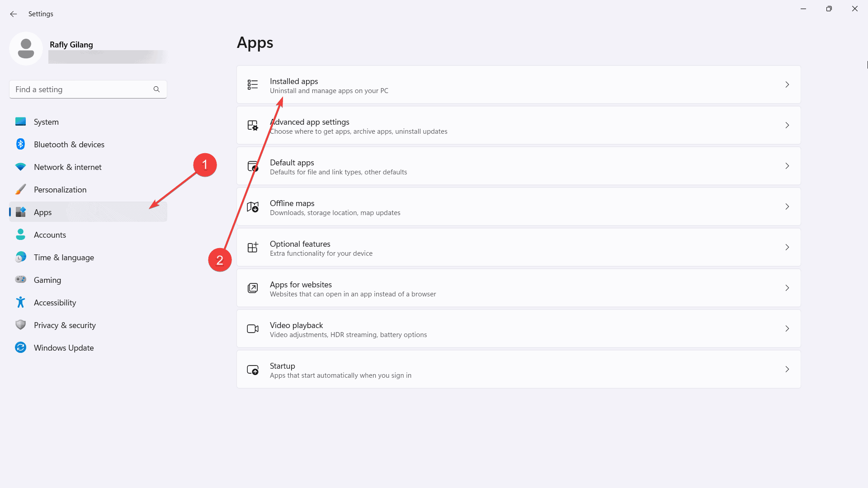Expand Advanced app settings chevron
The image size is (868, 488).
[787, 125]
